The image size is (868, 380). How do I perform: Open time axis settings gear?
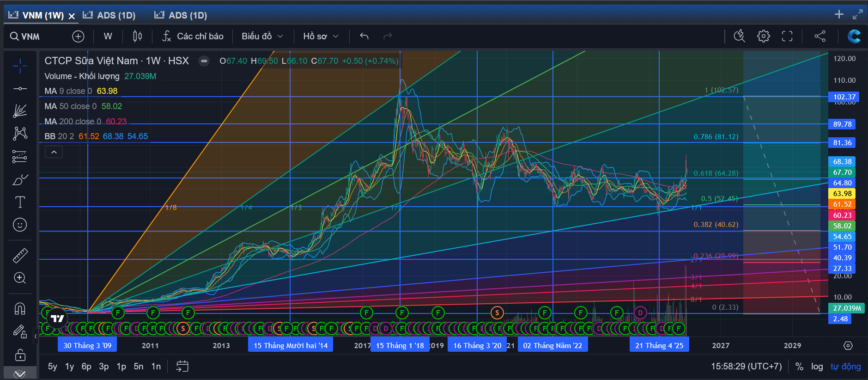(x=848, y=346)
